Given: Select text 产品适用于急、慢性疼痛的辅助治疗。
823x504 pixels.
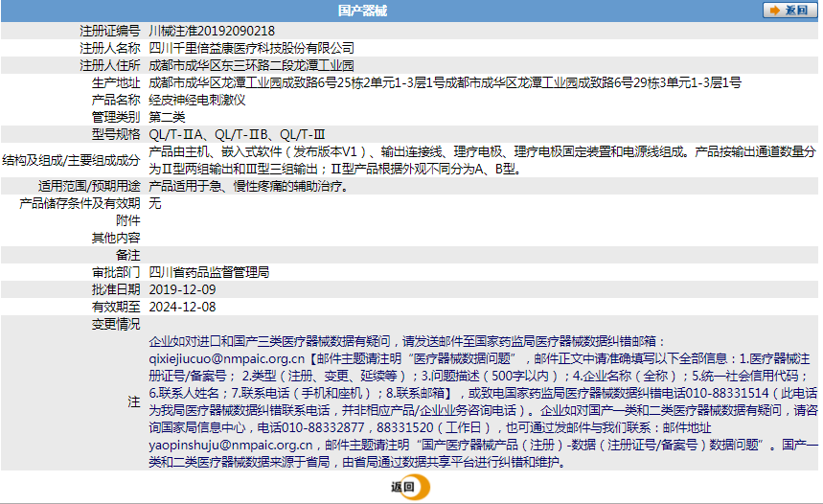Looking at the screenshot, I should (249, 187).
